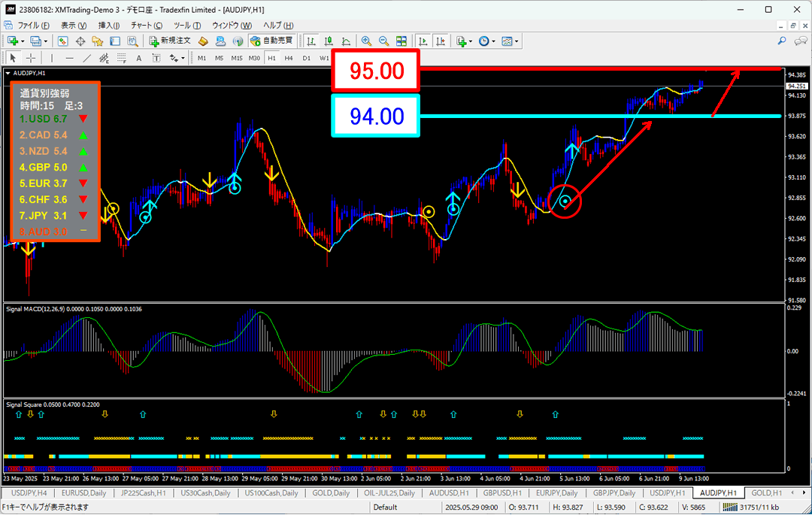This screenshot has height=515, width=812.
Task: Switch timeframe to H4
Action: [x=289, y=58]
